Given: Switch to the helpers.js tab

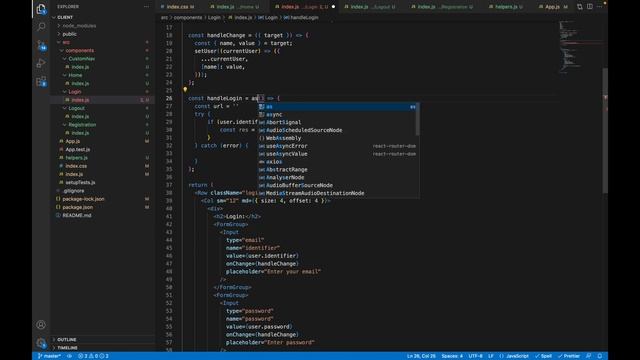Looking at the screenshot, I should click(x=506, y=7).
